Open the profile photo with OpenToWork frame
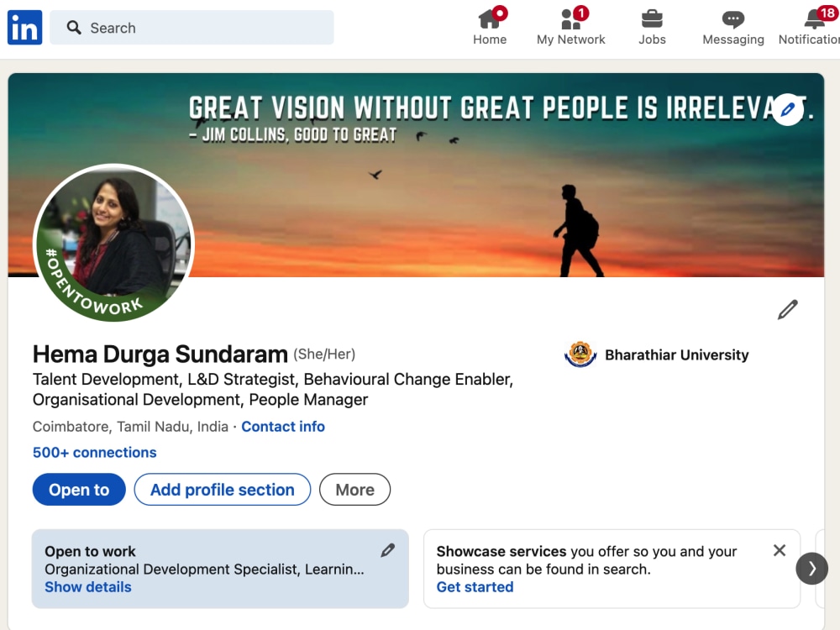The width and height of the screenshot is (840, 630). (113, 243)
